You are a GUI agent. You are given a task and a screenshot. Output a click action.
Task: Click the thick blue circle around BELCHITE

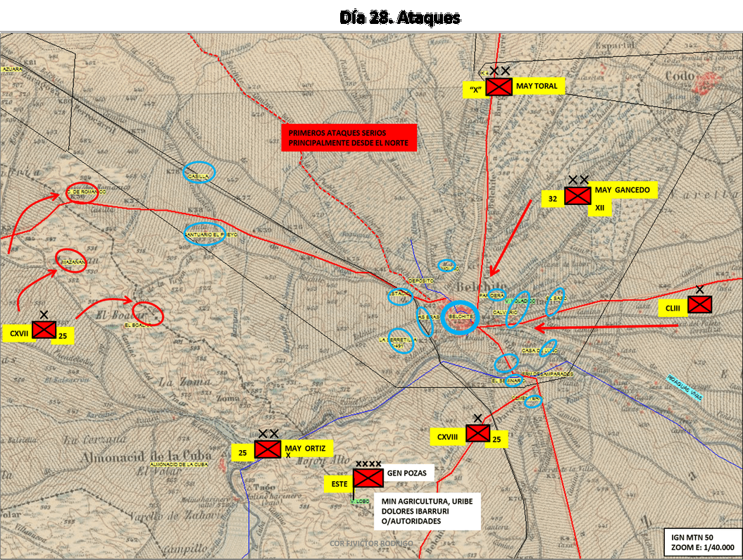[x=460, y=318]
